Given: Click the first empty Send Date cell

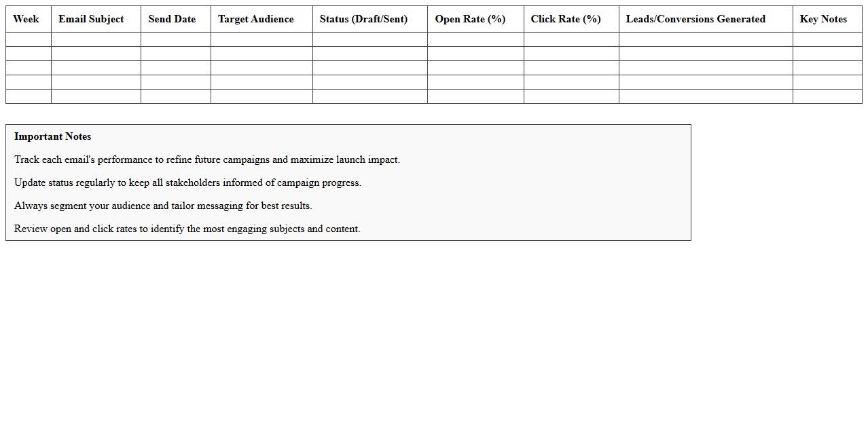Looking at the screenshot, I should (175, 39).
